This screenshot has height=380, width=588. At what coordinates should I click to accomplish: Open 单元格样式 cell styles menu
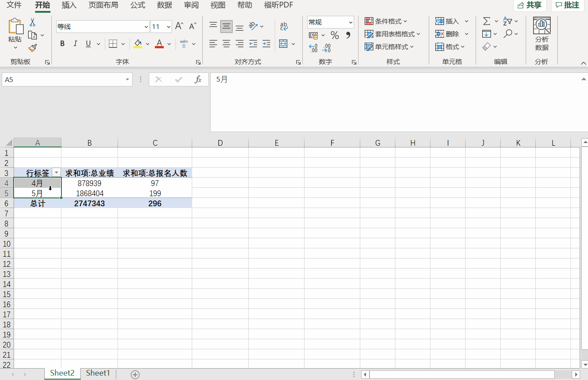pyautogui.click(x=389, y=47)
